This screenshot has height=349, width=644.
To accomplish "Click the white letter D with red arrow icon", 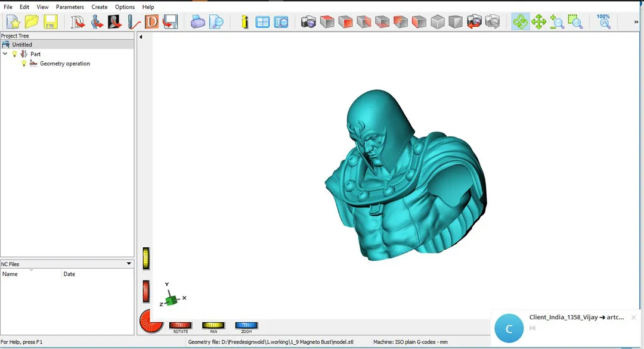I will [x=78, y=21].
